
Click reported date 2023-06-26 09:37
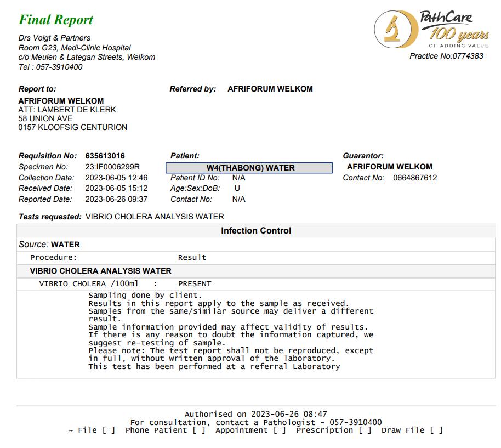[x=116, y=199]
